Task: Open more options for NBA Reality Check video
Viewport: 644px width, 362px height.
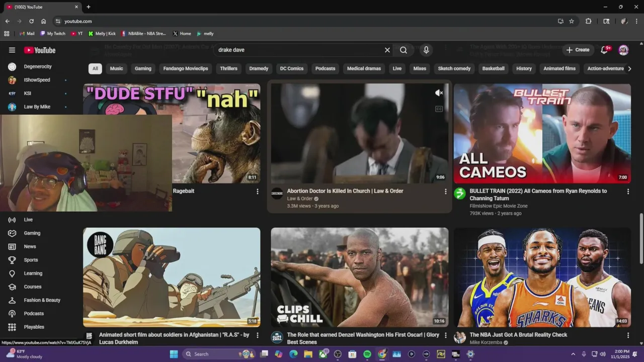Action: point(628,335)
